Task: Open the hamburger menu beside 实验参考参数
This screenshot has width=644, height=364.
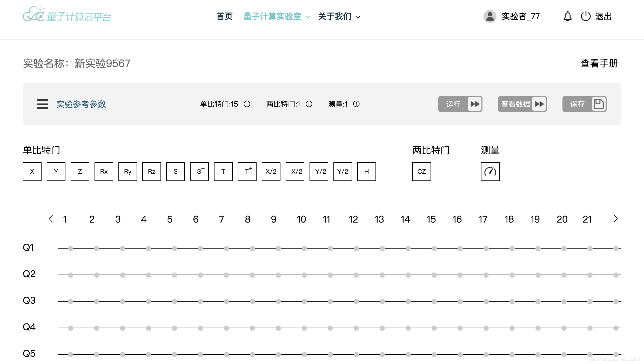Action: point(43,104)
